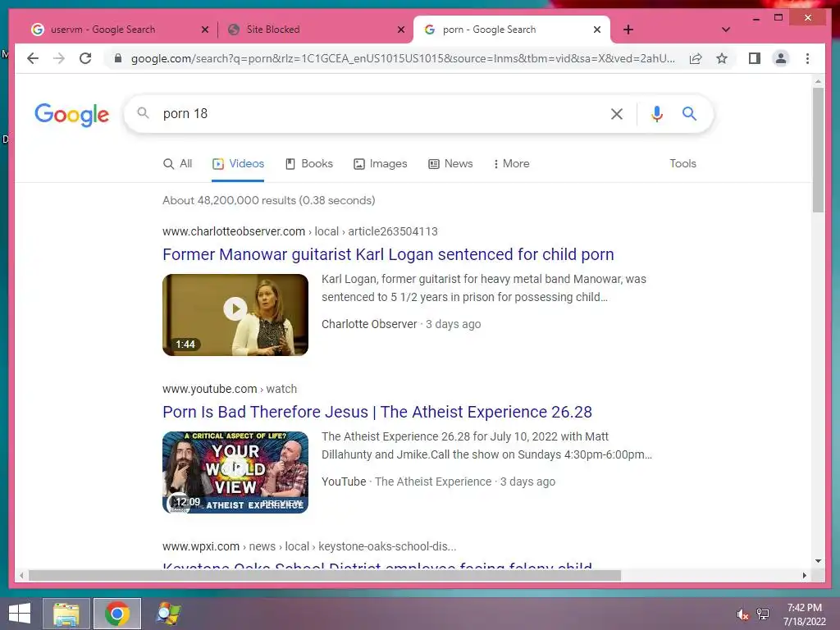The width and height of the screenshot is (840, 630).
Task: Select the All results tab
Action: click(x=177, y=163)
